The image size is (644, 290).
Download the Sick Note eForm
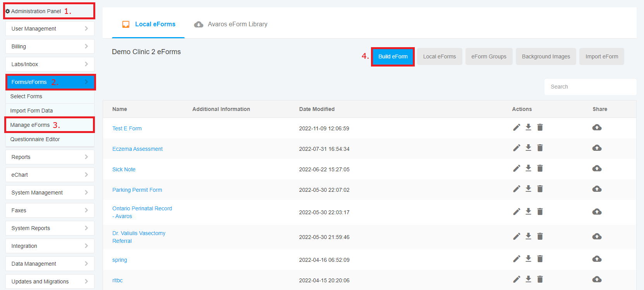[528, 168]
